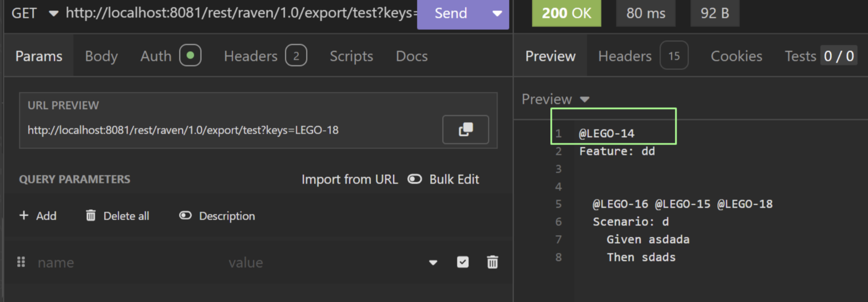Switch to the Body tab
868x302 pixels.
101,56
